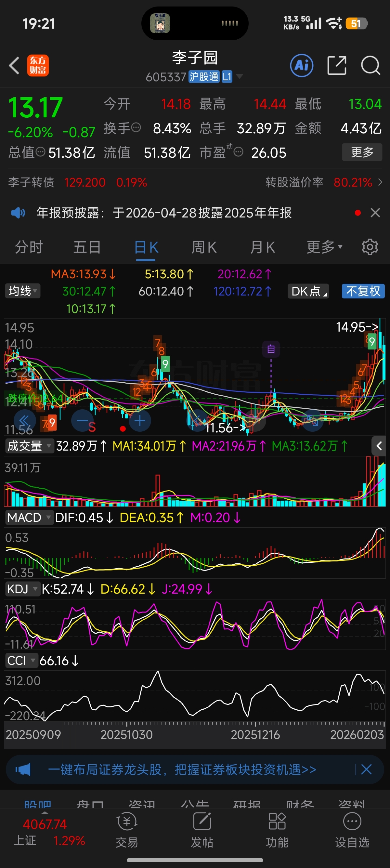Zoom in chart with plus button
This screenshot has width=390, height=868.
[140, 421]
